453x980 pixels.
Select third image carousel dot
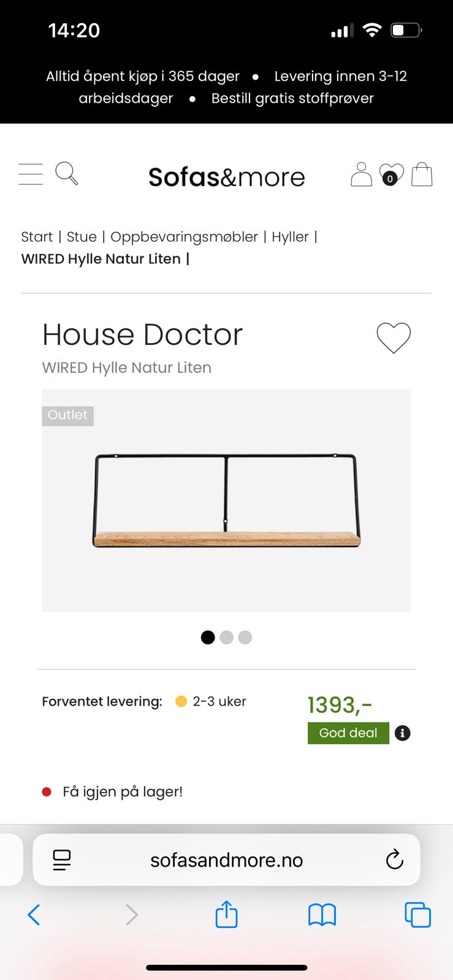click(x=245, y=638)
